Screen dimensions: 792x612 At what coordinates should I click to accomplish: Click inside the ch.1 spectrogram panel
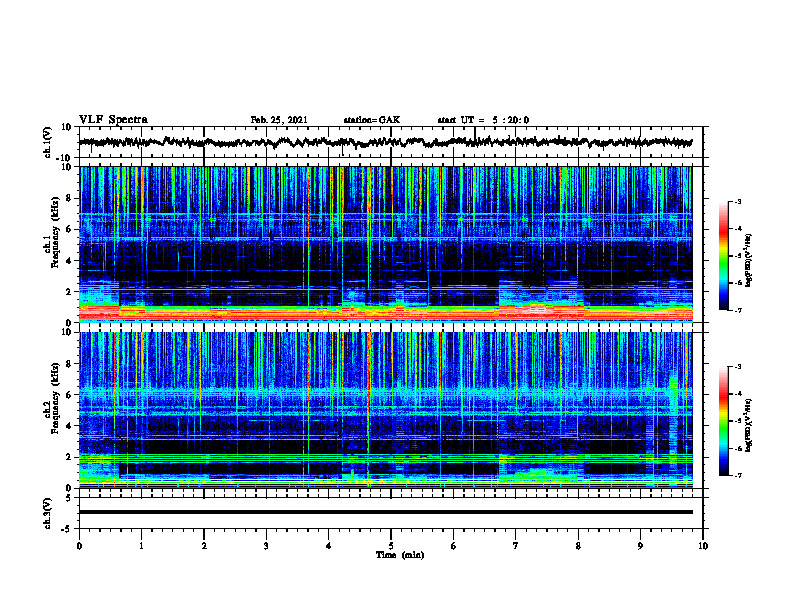tap(385, 244)
